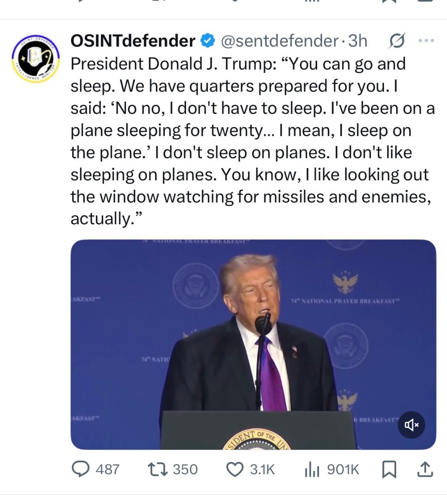Open the @sentdefender handle link
Screen dimensions: 447x504
coord(279,41)
